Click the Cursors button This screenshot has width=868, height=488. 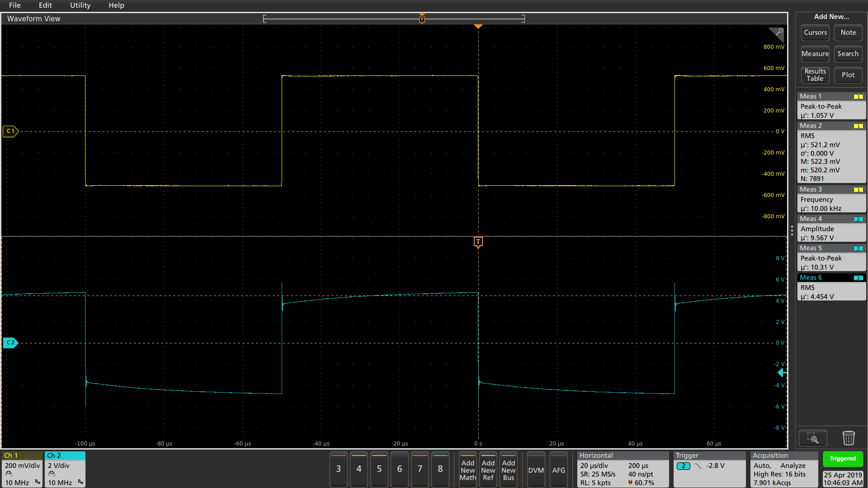[815, 33]
